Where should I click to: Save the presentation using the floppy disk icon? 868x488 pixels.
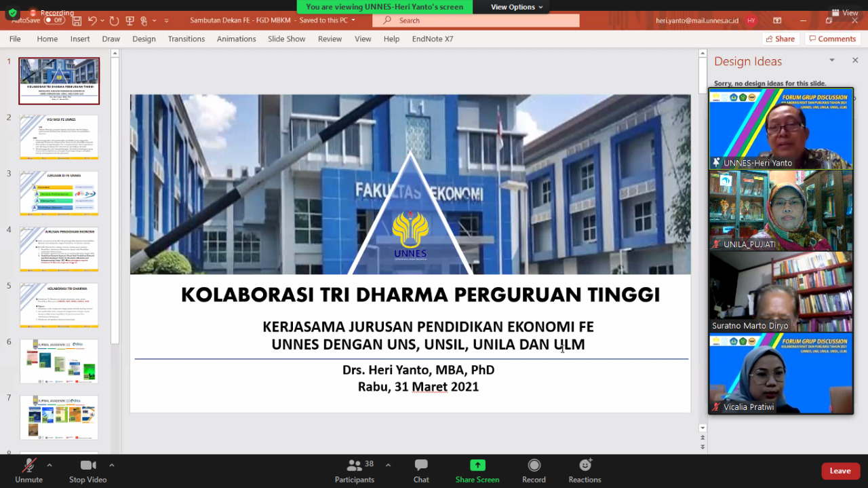click(x=77, y=20)
